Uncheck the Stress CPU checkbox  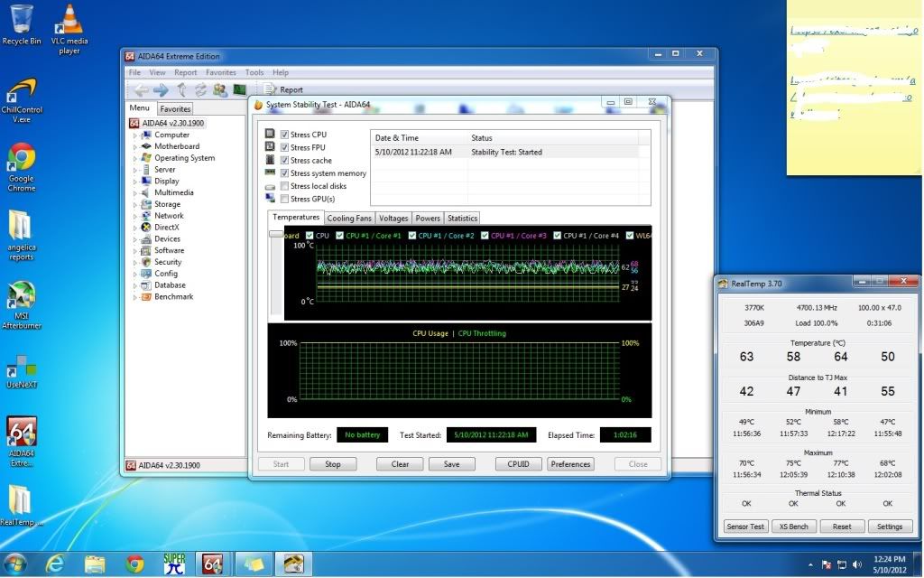click(x=284, y=135)
